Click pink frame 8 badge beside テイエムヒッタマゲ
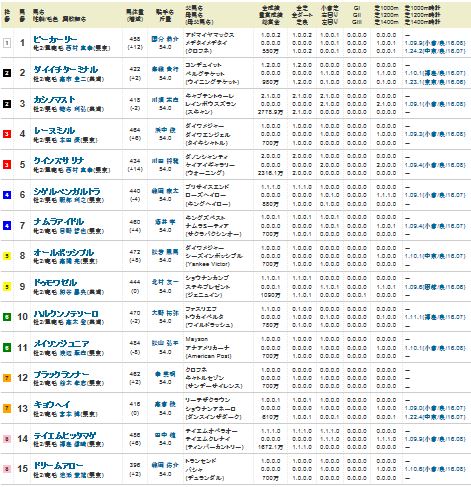The height and width of the screenshot is (487, 471). click(7, 439)
